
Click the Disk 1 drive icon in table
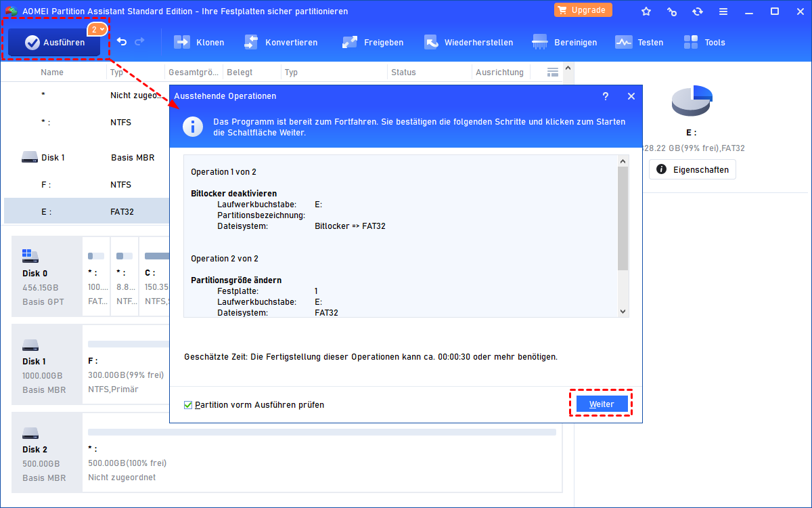click(x=29, y=157)
